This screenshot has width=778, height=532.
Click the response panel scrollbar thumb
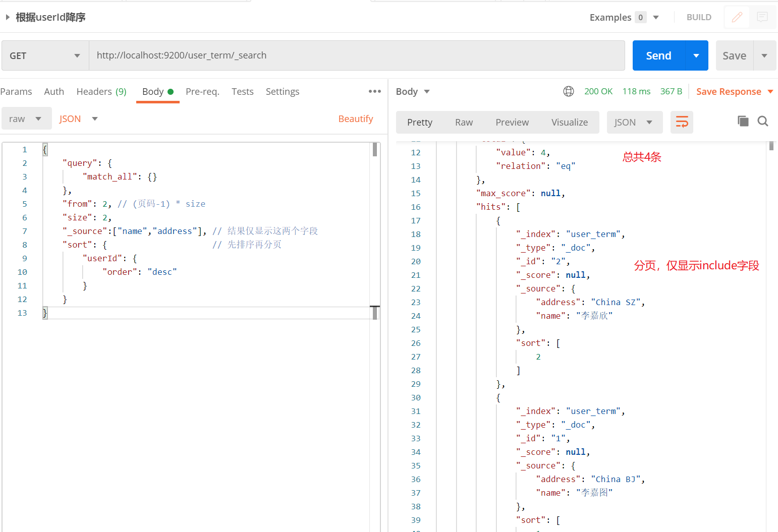click(771, 146)
